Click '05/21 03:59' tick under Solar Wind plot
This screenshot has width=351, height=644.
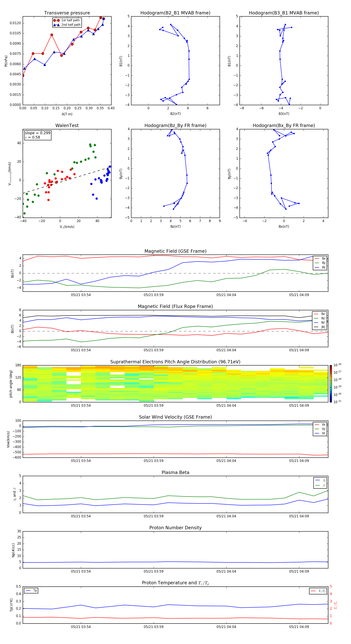[x=153, y=461]
